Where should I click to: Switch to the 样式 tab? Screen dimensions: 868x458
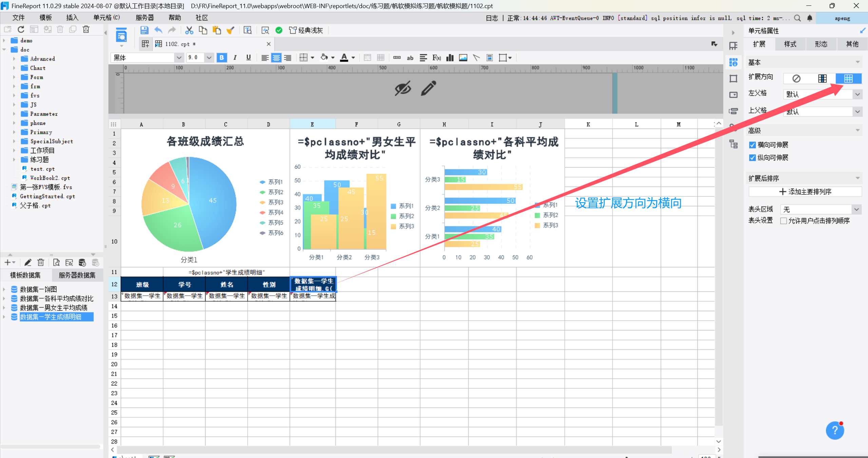coord(790,44)
